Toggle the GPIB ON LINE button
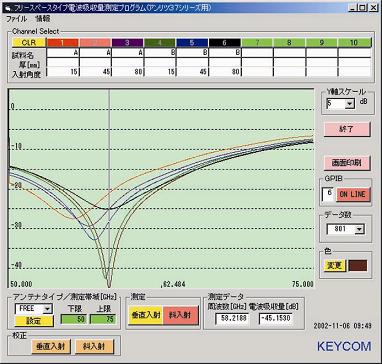382x364 pixels. (352, 194)
